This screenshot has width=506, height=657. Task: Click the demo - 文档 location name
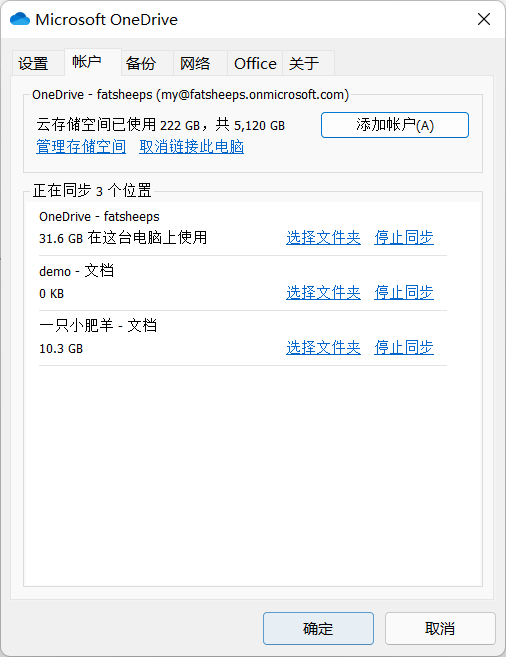(x=76, y=271)
